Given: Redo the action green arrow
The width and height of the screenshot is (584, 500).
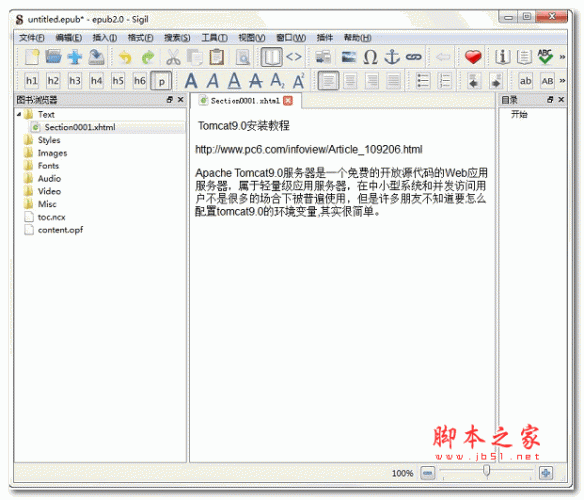Looking at the screenshot, I should coord(148,57).
